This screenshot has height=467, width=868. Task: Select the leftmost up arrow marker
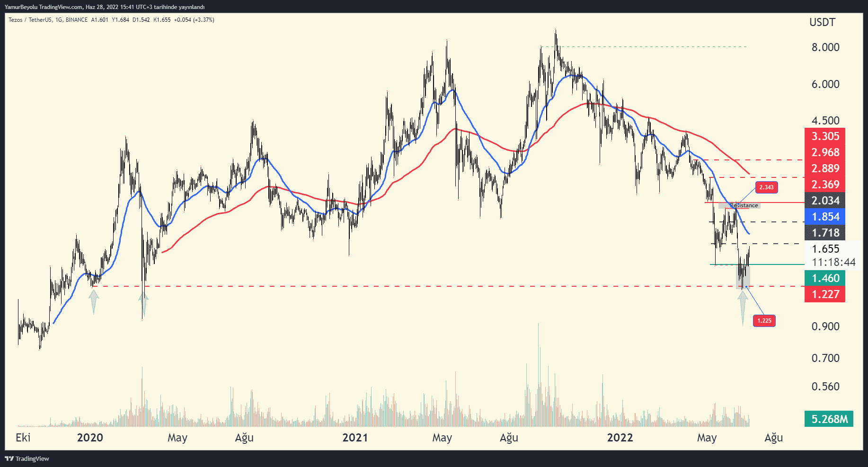(x=94, y=302)
